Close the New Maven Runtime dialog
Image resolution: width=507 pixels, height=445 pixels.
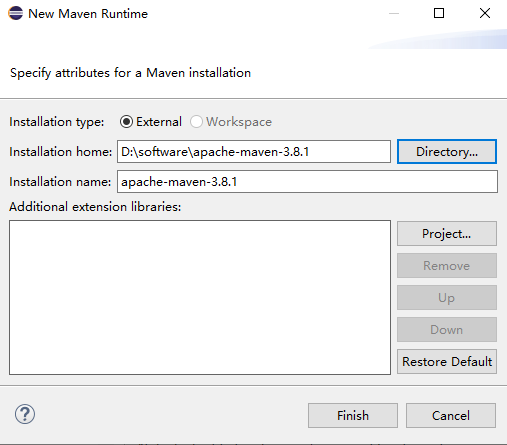(485, 13)
